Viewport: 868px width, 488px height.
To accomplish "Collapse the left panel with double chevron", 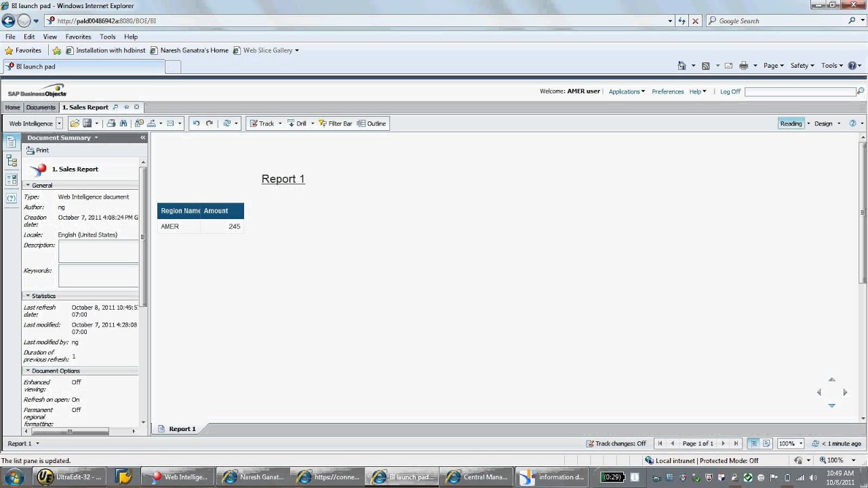I will (x=143, y=138).
